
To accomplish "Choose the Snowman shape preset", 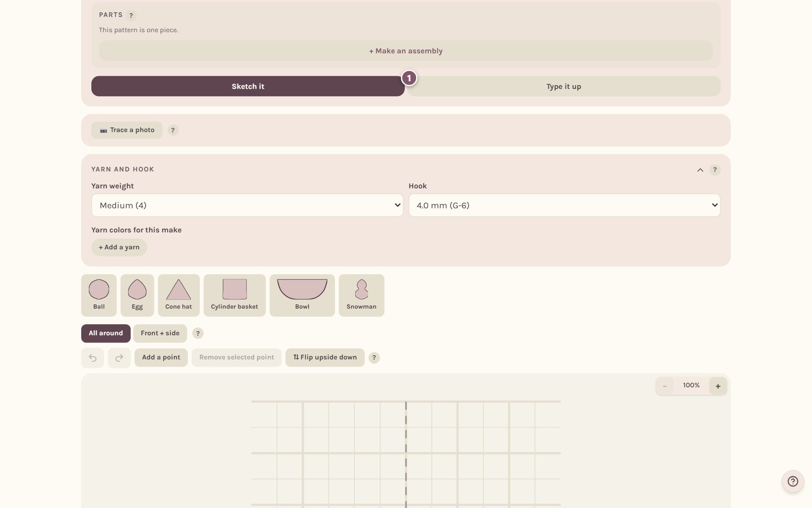I will tap(361, 295).
